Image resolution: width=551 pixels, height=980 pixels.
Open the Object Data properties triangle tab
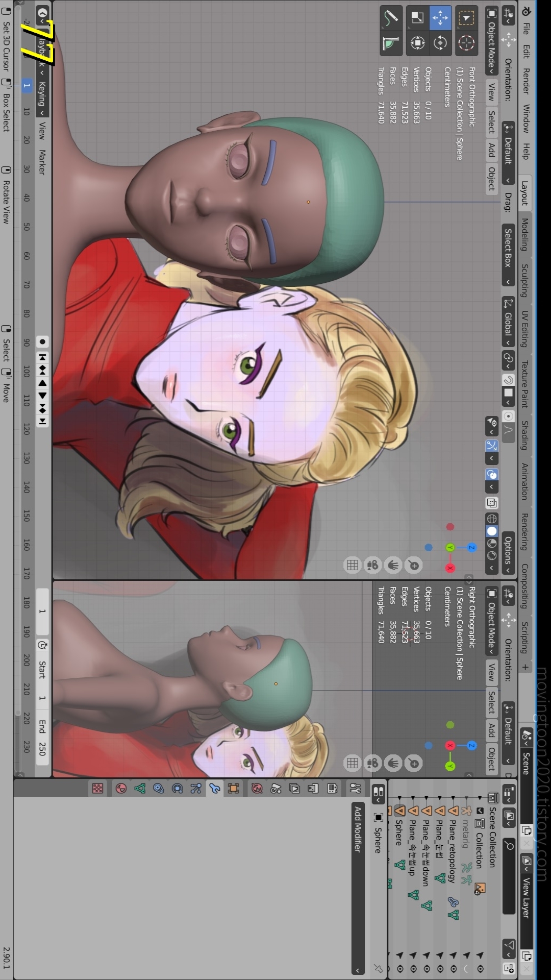coord(140,789)
